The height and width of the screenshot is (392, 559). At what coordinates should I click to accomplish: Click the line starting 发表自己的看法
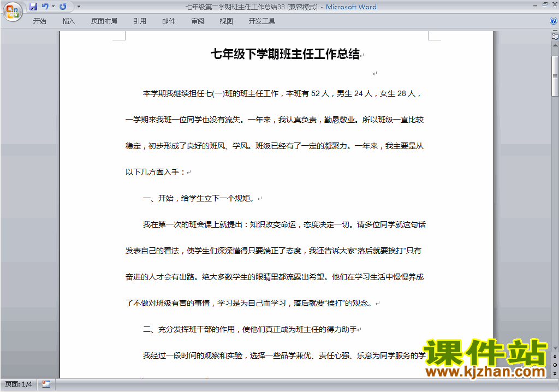[x=273, y=251]
